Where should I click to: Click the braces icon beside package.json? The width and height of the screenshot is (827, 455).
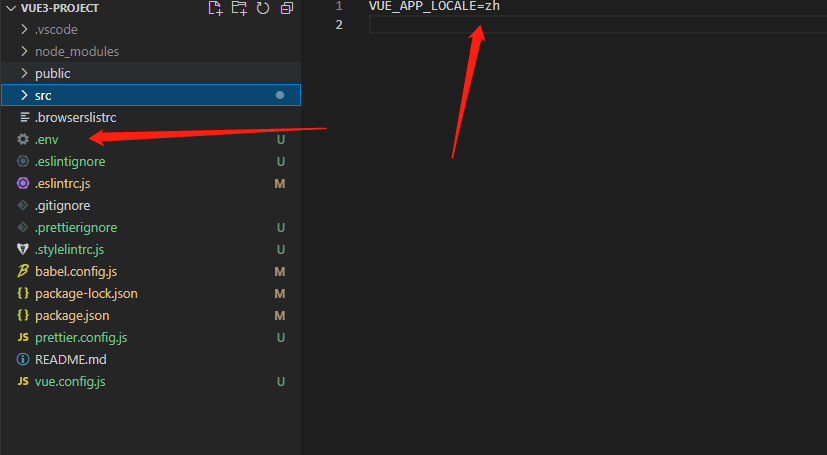pyautogui.click(x=23, y=315)
